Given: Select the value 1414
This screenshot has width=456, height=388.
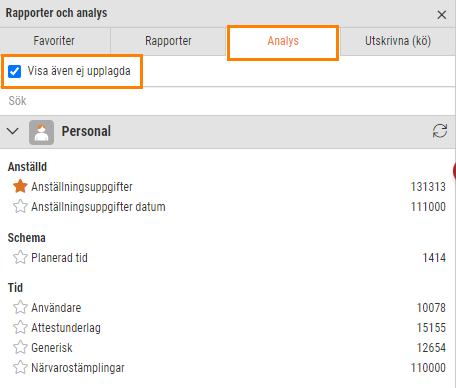Looking at the screenshot, I should [x=434, y=258].
